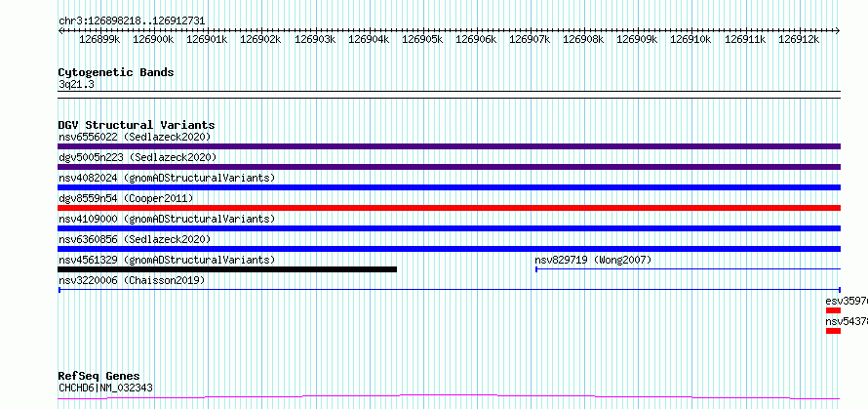This screenshot has width=868, height=409.
Task: Click the 126902k ruler position
Action: click(260, 40)
